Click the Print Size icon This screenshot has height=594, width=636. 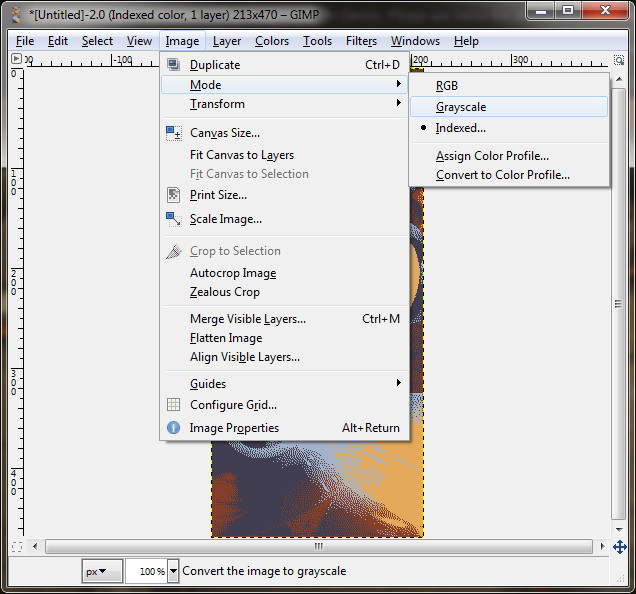point(174,195)
